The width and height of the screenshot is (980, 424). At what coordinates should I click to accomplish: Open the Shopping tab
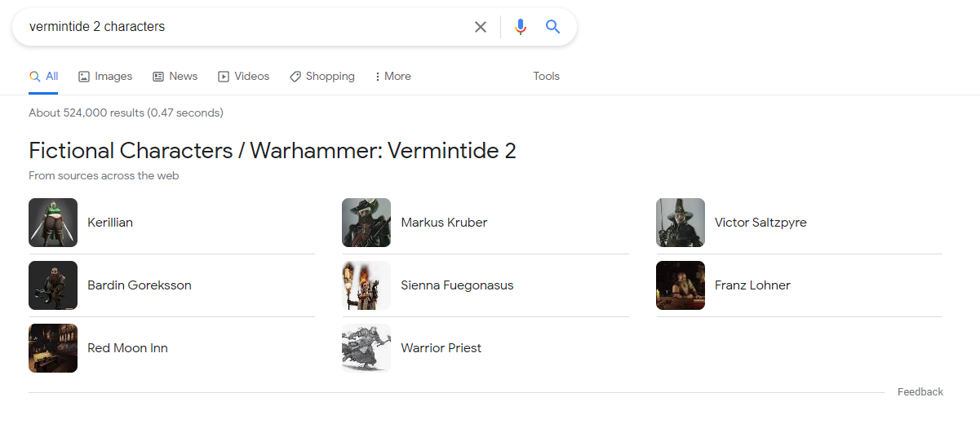(322, 77)
